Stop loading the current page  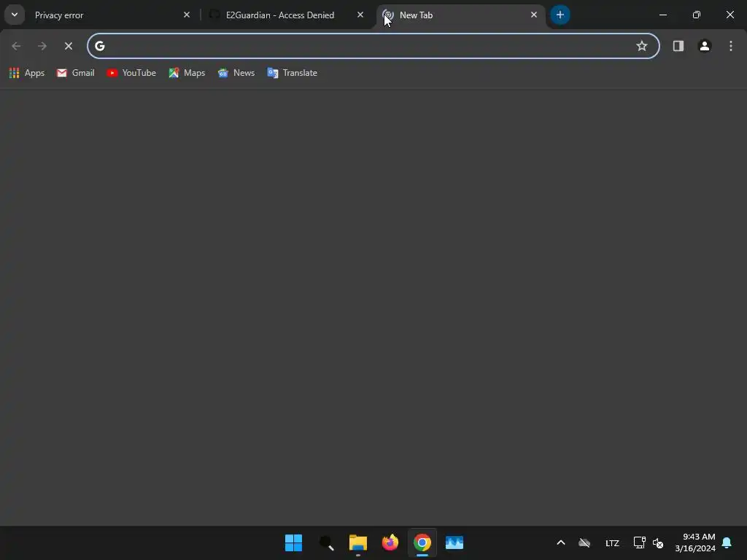coord(69,46)
